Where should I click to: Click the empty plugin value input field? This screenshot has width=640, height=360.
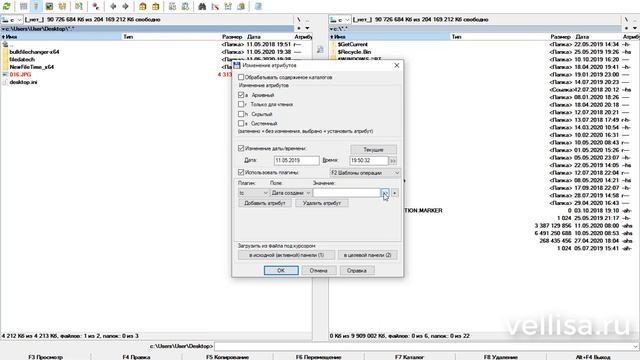347,193
